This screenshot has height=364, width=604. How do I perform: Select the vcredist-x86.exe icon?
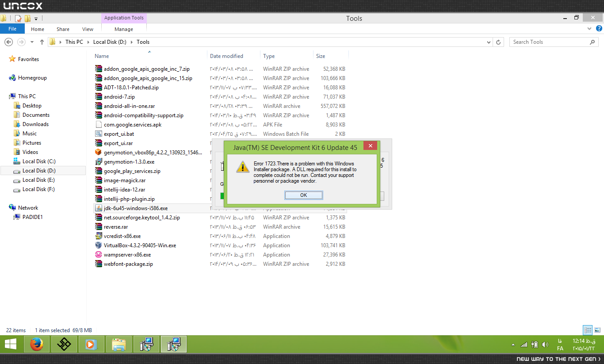coord(99,236)
